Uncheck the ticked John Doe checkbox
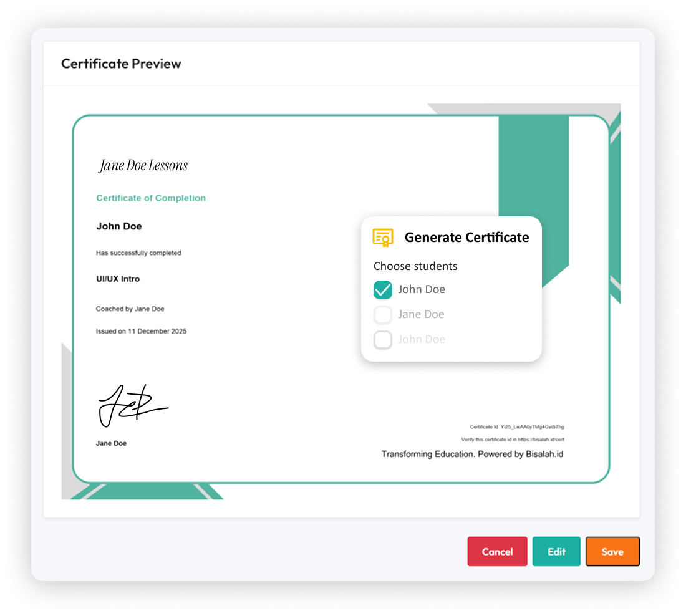 coord(383,290)
